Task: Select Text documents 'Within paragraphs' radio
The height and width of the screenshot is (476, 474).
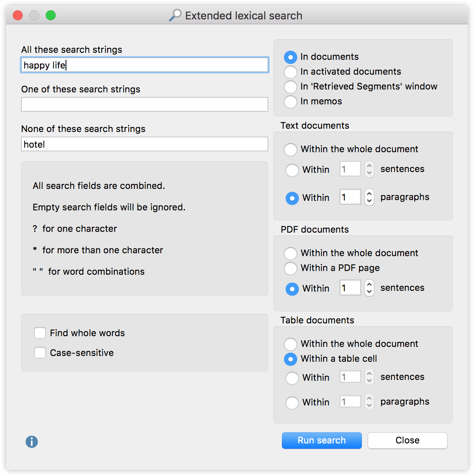Action: click(292, 198)
